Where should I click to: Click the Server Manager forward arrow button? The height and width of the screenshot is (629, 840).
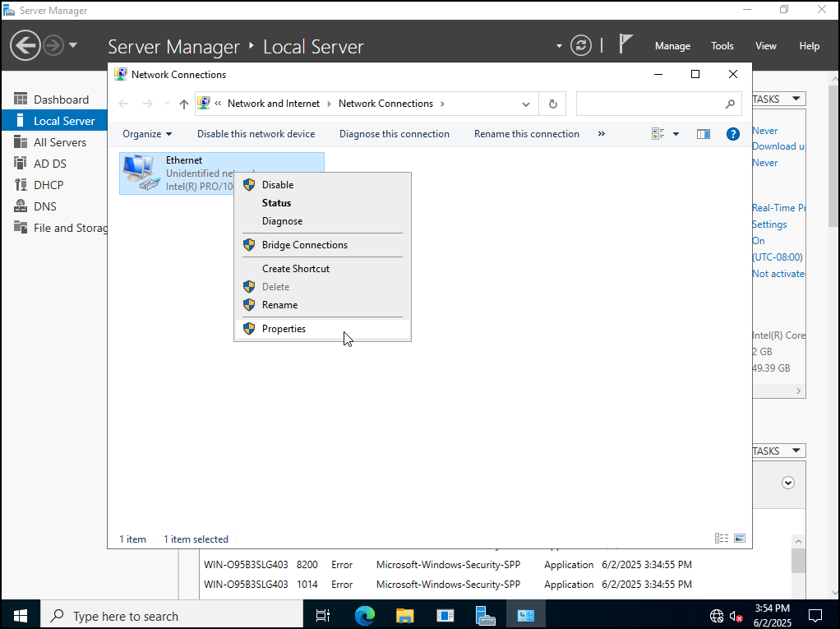53,45
